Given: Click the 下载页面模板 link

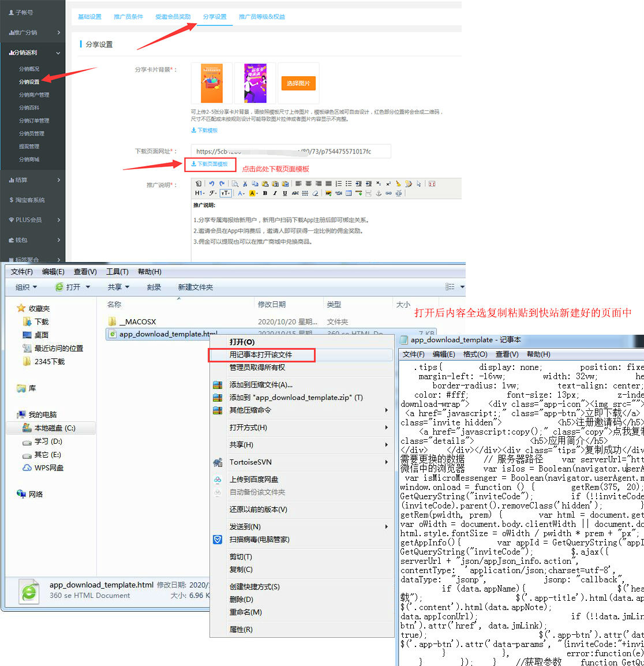Looking at the screenshot, I should point(210,164).
